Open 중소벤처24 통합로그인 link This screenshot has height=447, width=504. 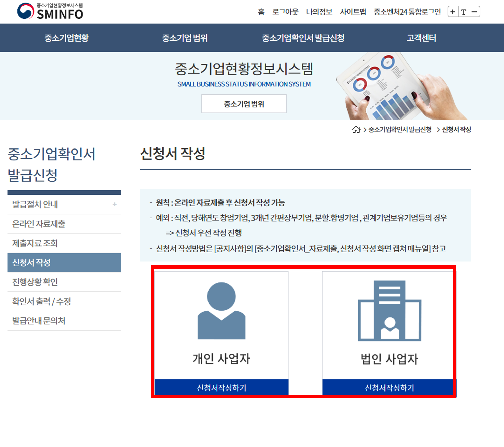coord(407,12)
